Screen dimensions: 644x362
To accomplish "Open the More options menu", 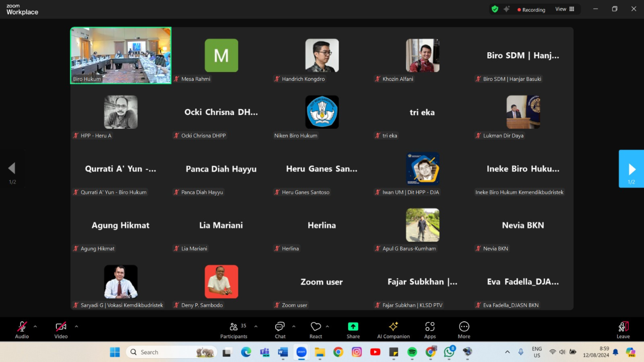I will click(x=464, y=330).
